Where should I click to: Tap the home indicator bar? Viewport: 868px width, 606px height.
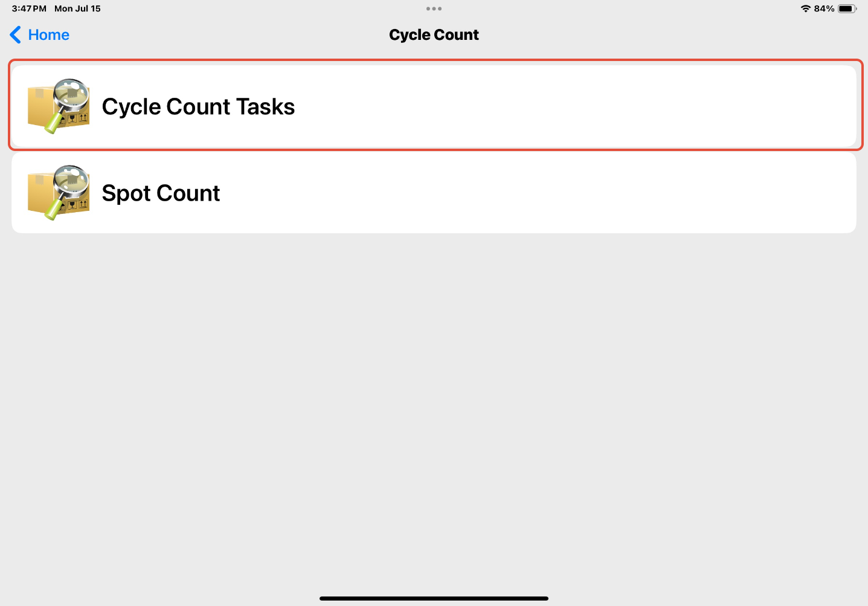(434, 598)
